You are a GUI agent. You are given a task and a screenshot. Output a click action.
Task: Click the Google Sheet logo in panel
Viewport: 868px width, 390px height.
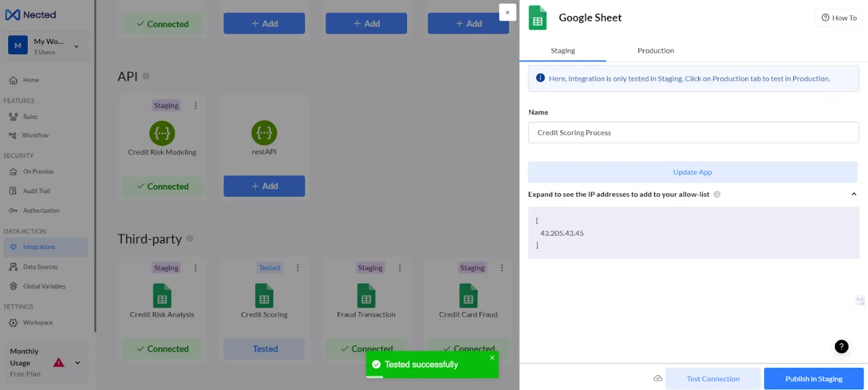click(538, 18)
